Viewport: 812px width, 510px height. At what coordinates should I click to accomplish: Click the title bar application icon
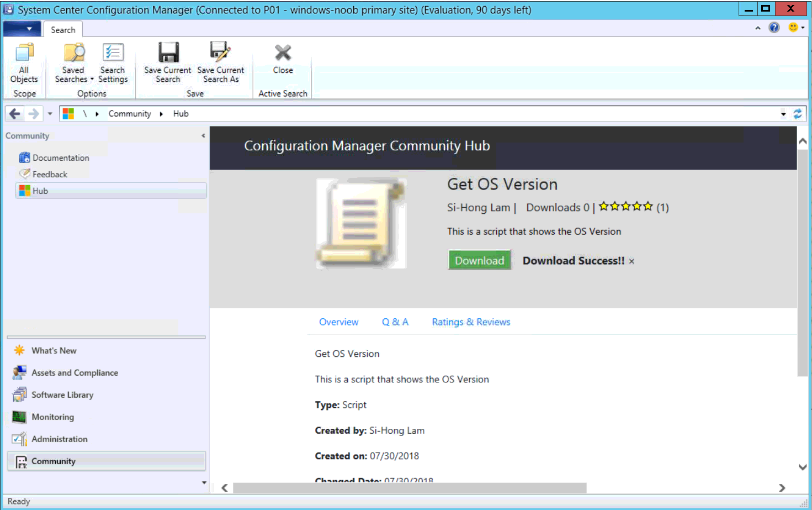coord(8,9)
